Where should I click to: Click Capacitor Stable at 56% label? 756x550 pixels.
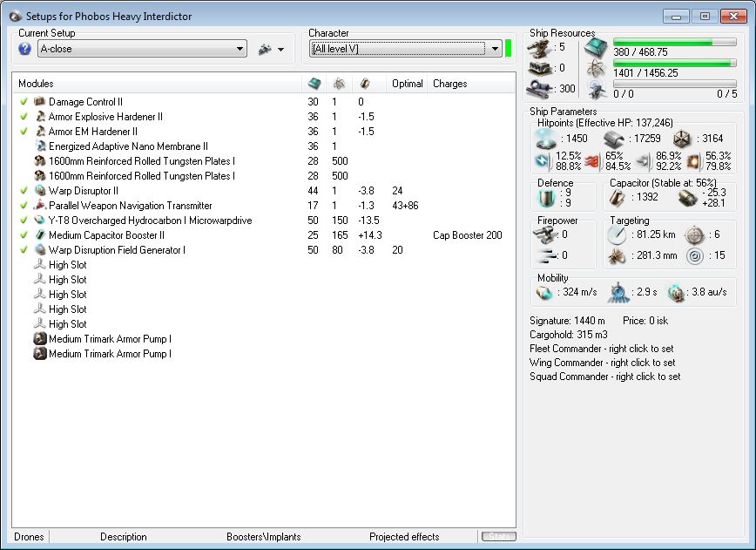663,183
